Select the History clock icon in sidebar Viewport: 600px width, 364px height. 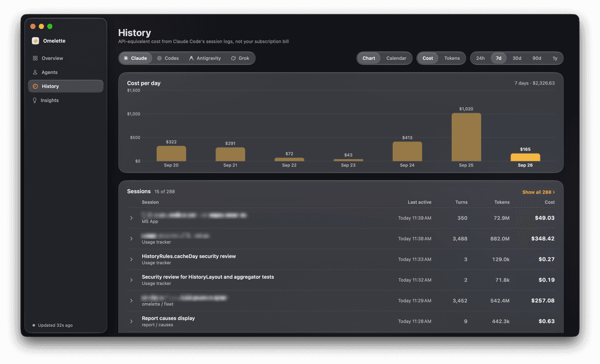35,87
